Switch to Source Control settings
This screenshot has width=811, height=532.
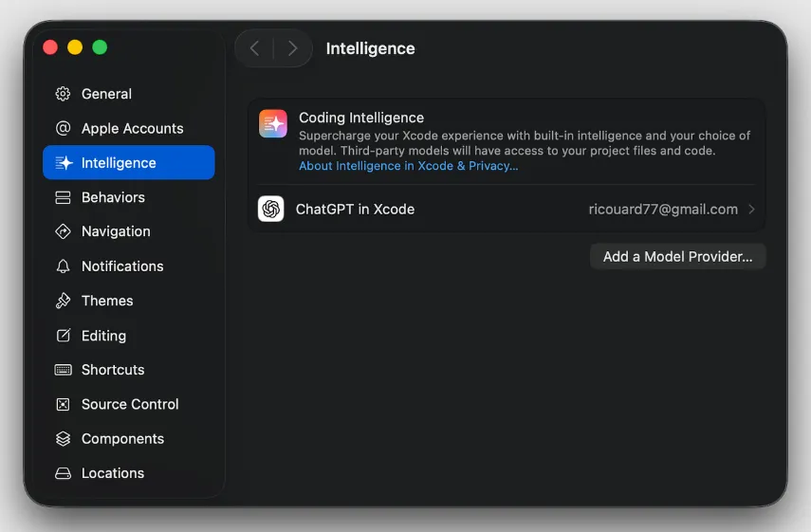coord(130,404)
